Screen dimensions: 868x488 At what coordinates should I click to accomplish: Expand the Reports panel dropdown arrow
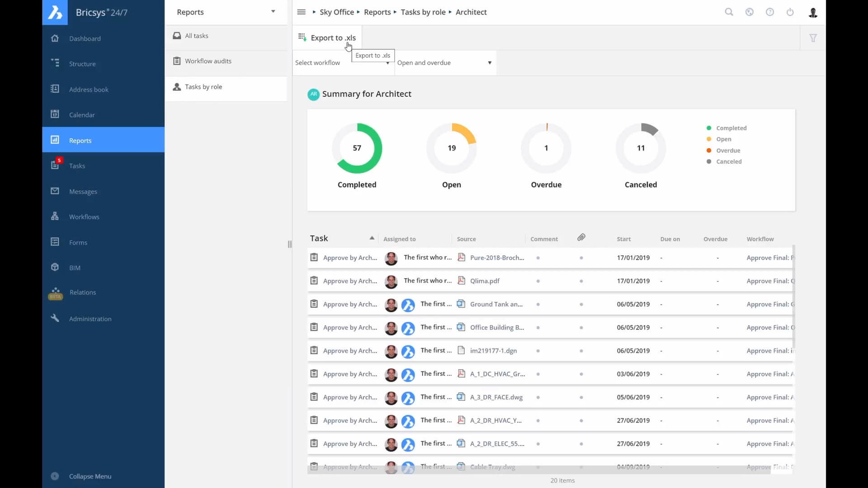tap(273, 12)
